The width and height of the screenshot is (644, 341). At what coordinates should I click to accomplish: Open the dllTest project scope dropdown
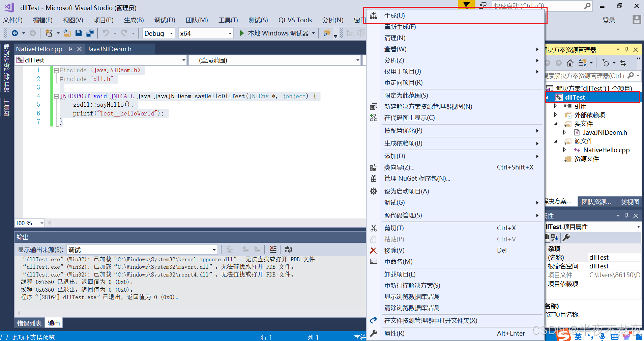(184, 60)
